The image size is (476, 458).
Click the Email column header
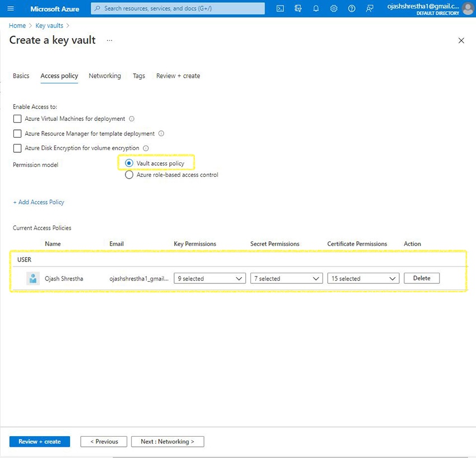116,244
